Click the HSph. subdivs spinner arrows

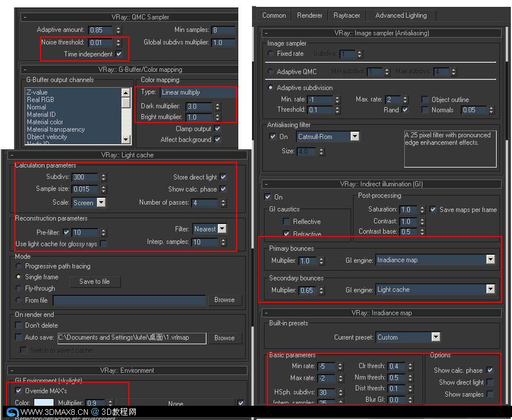340,392
